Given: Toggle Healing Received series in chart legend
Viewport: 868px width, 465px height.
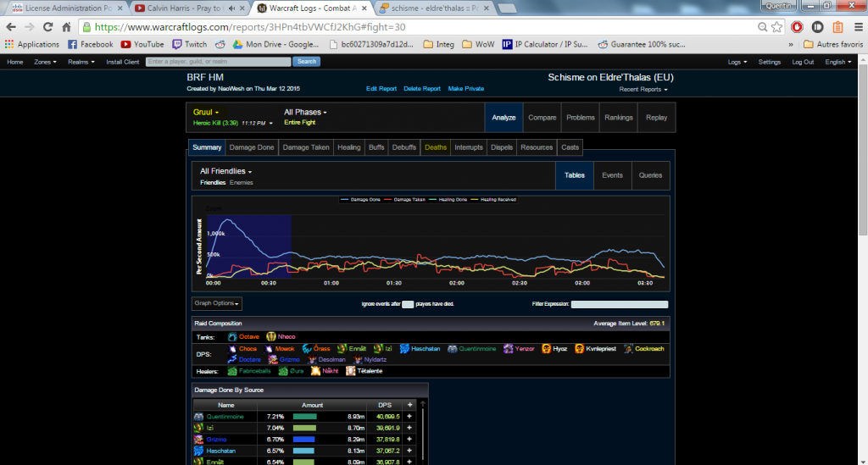Looking at the screenshot, I should click(x=493, y=200).
